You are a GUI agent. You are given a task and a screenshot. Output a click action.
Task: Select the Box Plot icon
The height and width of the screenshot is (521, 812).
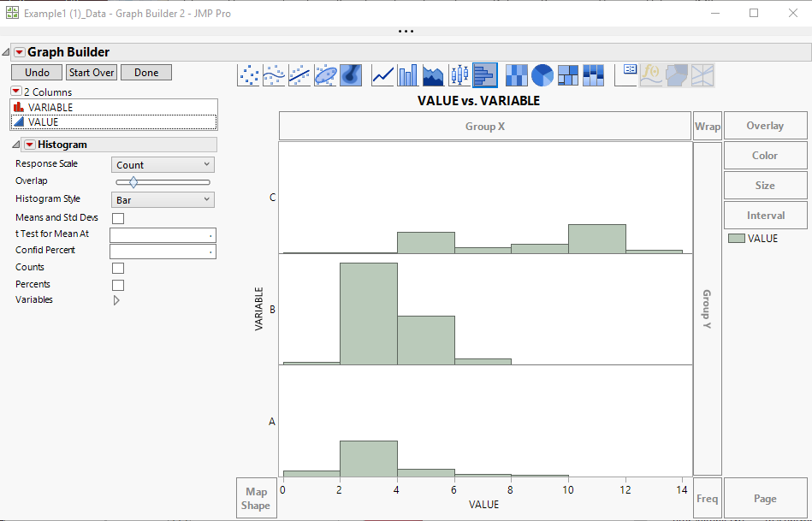pyautogui.click(x=459, y=75)
